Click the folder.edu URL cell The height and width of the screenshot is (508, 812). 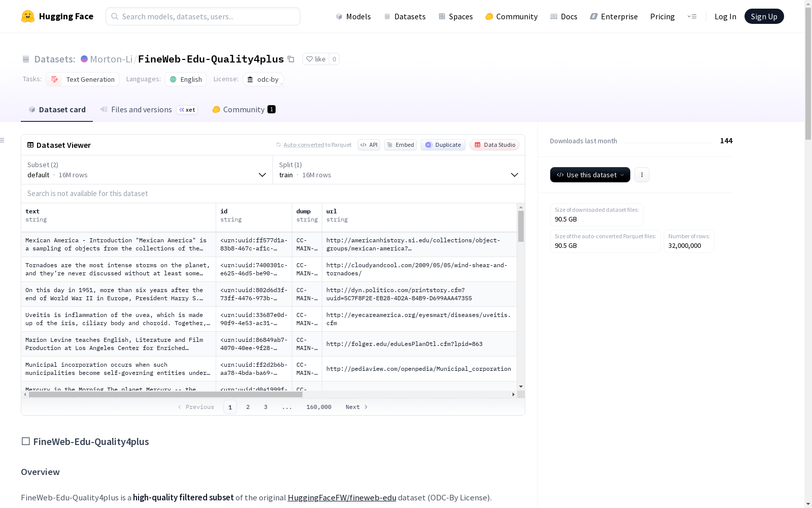tap(420, 344)
